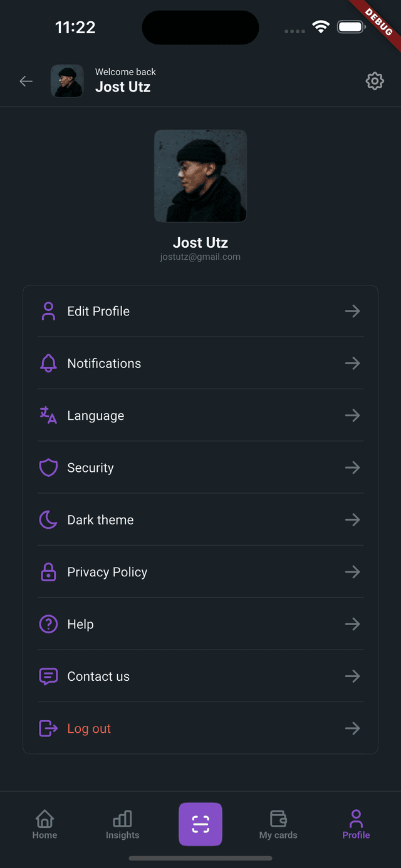Switch to the Home tab
The height and width of the screenshot is (868, 401).
[x=44, y=824]
